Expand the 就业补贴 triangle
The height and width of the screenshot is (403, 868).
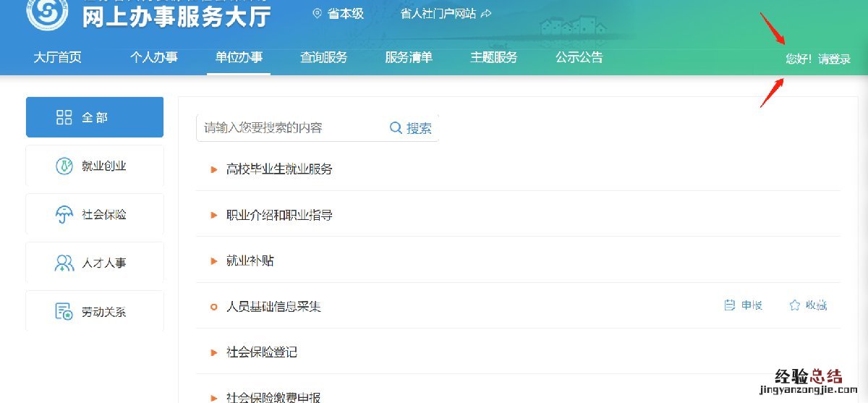click(x=213, y=260)
